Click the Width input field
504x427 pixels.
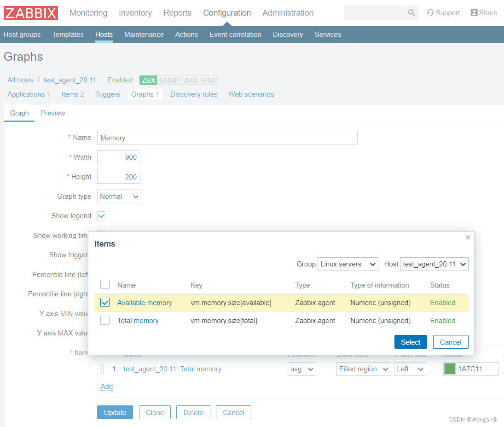pos(119,157)
